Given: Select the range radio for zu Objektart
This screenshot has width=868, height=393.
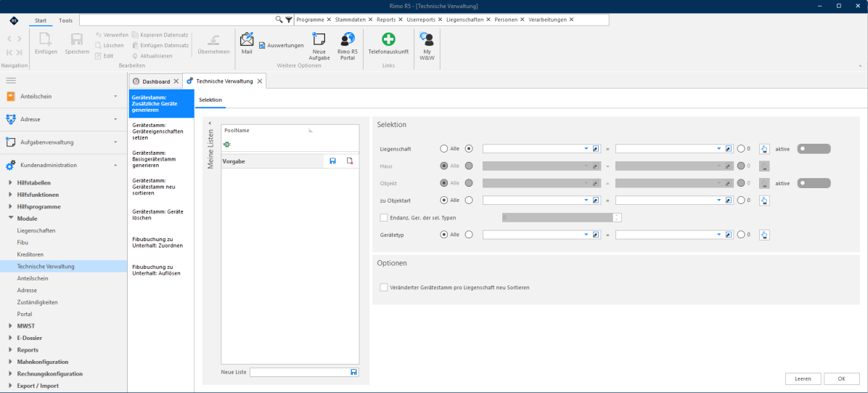Looking at the screenshot, I should click(x=470, y=200).
